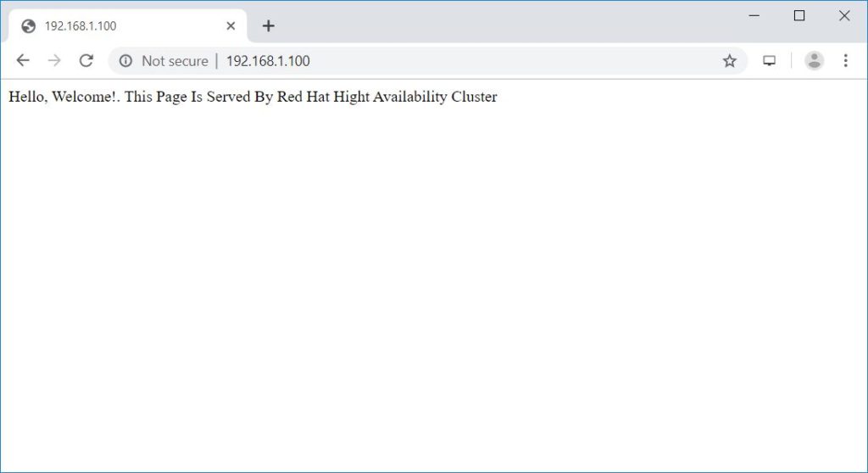
Task: Click the Not secure label
Action: pyautogui.click(x=175, y=61)
